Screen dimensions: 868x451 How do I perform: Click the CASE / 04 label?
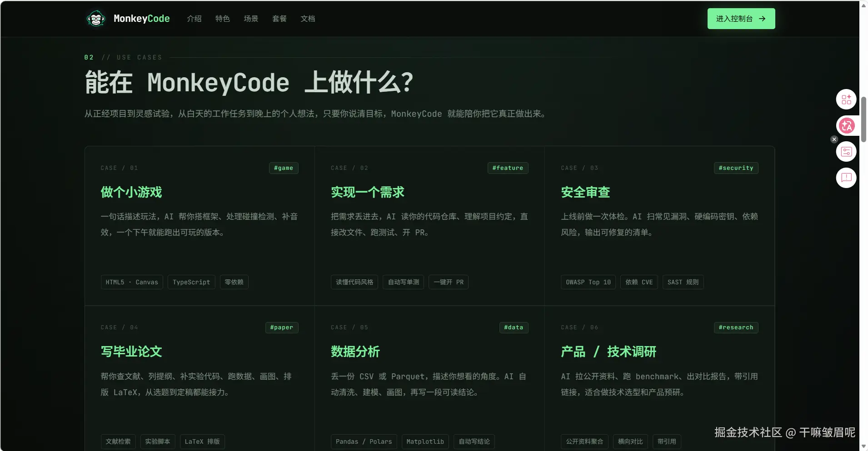coord(119,327)
